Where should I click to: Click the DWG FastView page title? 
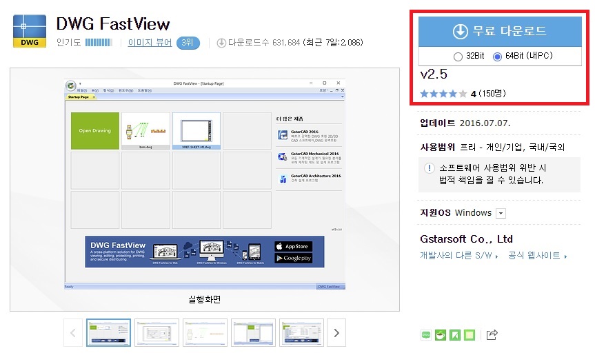(113, 24)
